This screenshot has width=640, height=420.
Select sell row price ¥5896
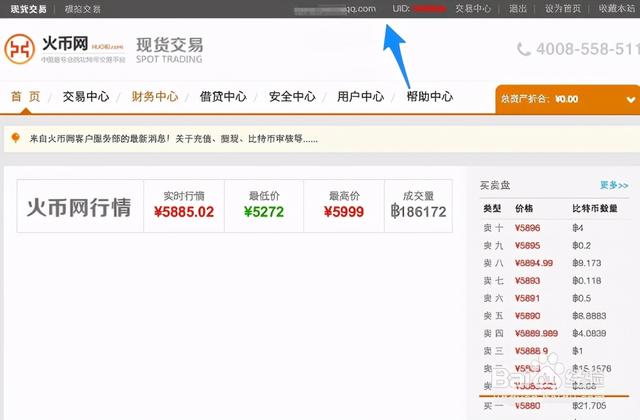click(x=527, y=228)
